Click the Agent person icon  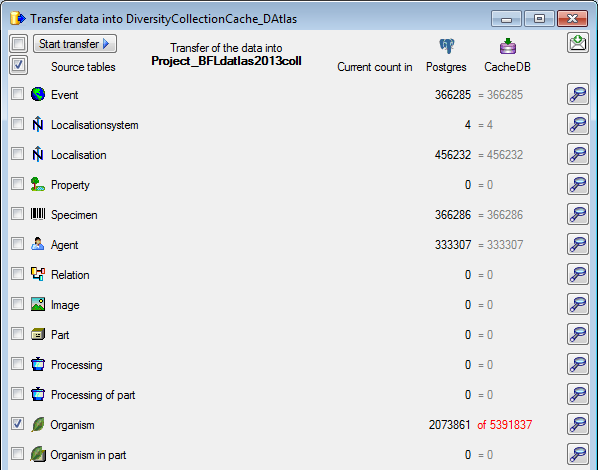pyautogui.click(x=38, y=244)
